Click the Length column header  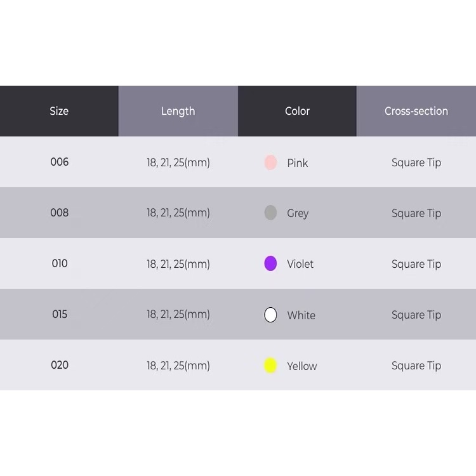[178, 111]
